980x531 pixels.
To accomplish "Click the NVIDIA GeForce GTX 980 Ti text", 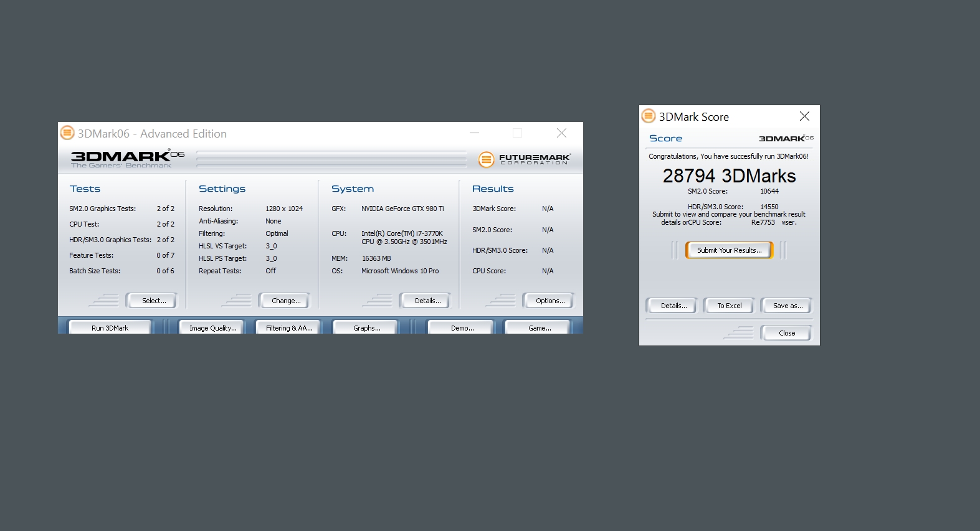I will (x=402, y=209).
